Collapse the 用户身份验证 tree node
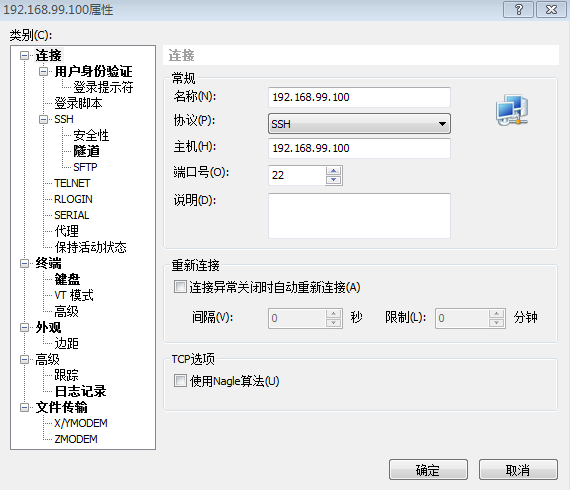 click(43, 71)
